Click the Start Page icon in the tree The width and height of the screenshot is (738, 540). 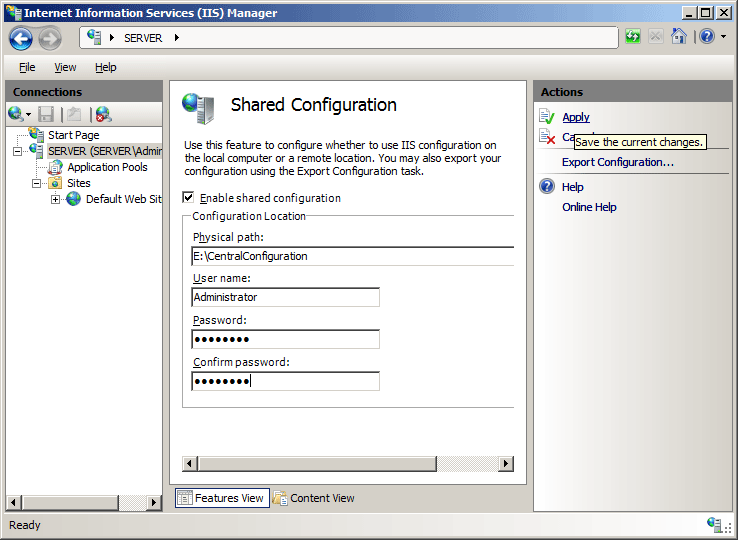pos(36,134)
